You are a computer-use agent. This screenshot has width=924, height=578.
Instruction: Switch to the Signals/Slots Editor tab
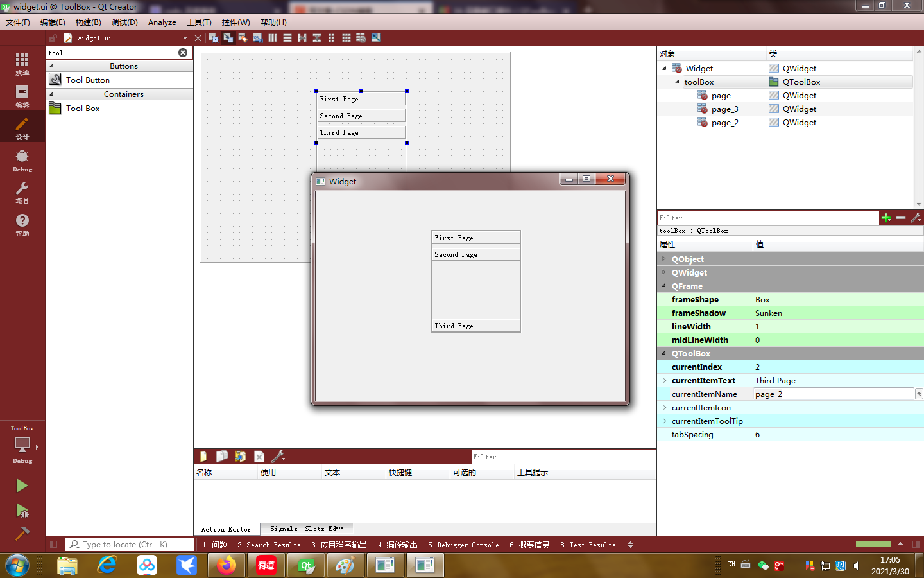coord(307,529)
